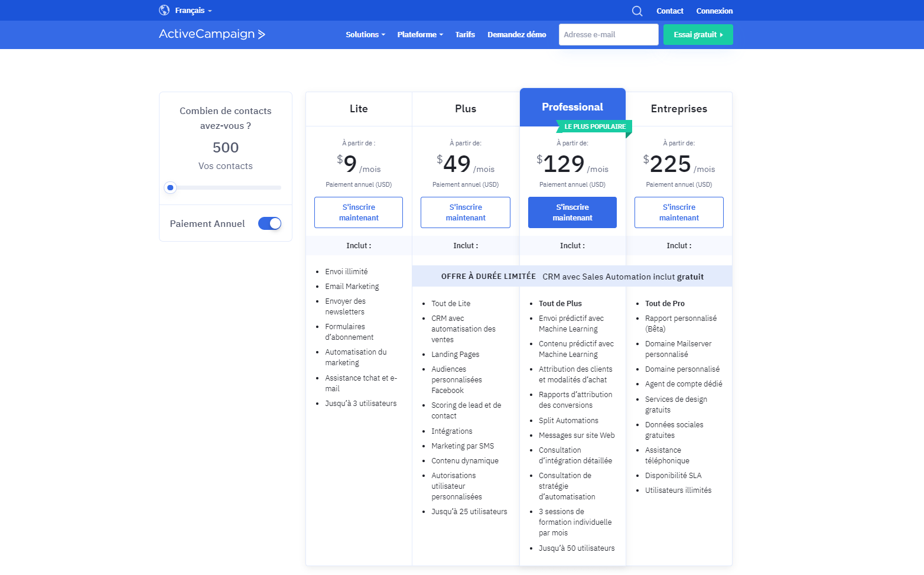Click 'Marketing par SMS' feature
Screen dimensions: 924x575
point(463,446)
